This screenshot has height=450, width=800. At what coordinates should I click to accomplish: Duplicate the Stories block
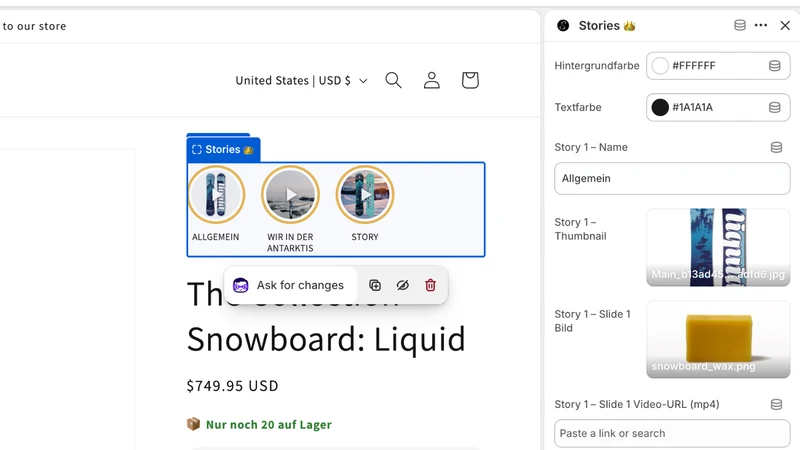click(x=375, y=285)
